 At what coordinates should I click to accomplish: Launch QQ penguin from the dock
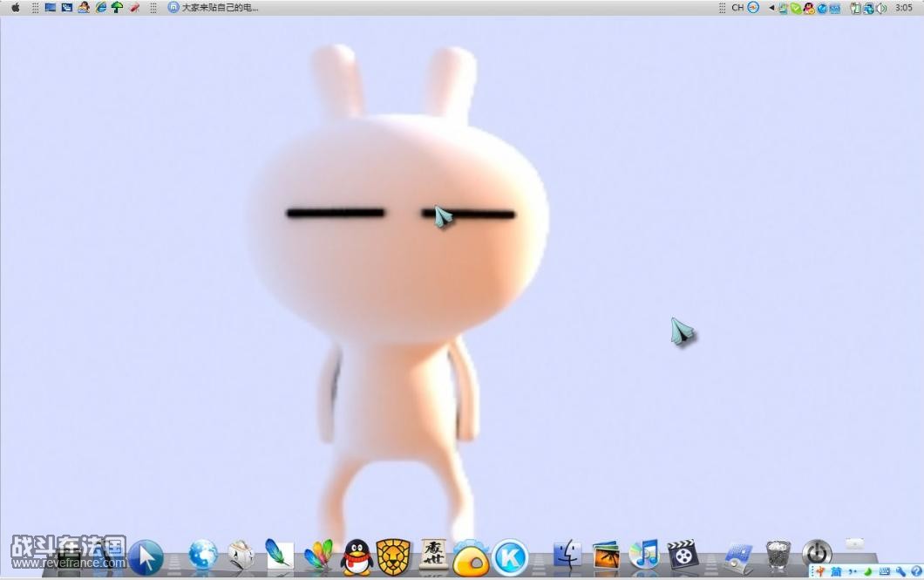coord(357,556)
